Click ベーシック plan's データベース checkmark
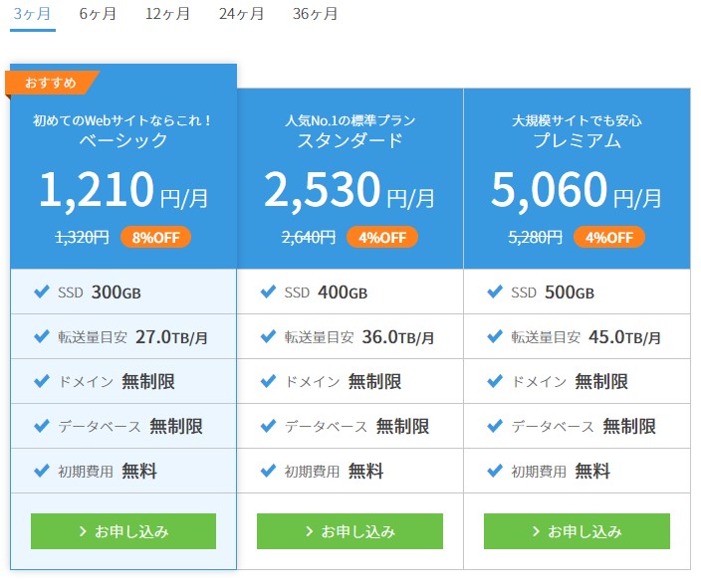The image size is (701, 588). 42,426
